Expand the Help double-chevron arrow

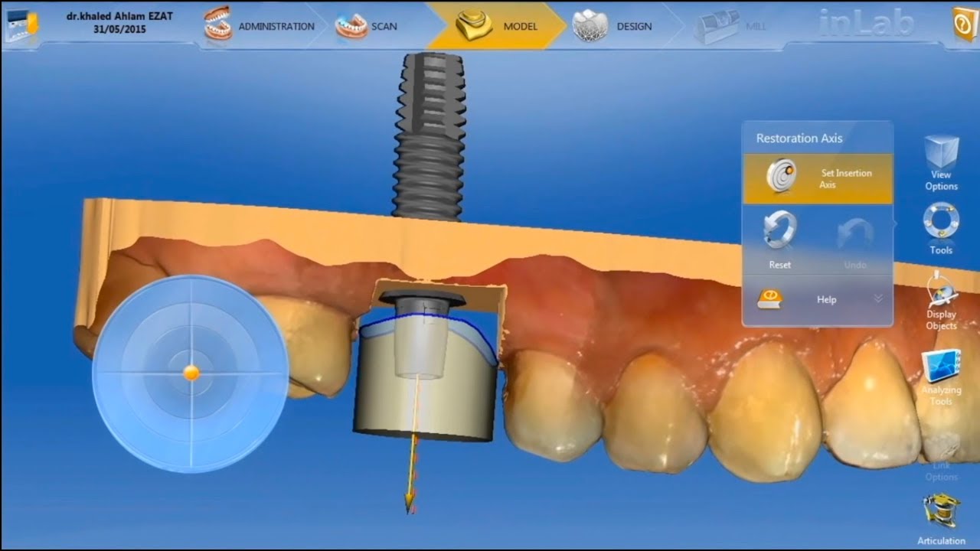click(x=878, y=298)
